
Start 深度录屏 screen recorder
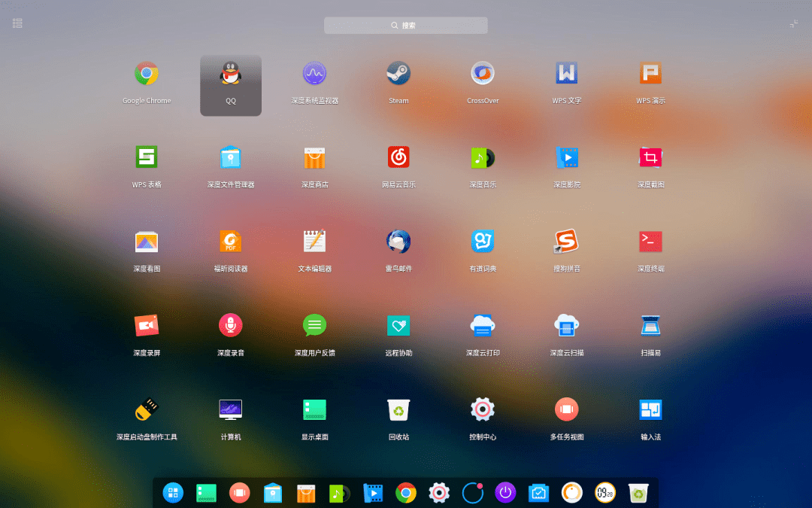[x=146, y=325]
